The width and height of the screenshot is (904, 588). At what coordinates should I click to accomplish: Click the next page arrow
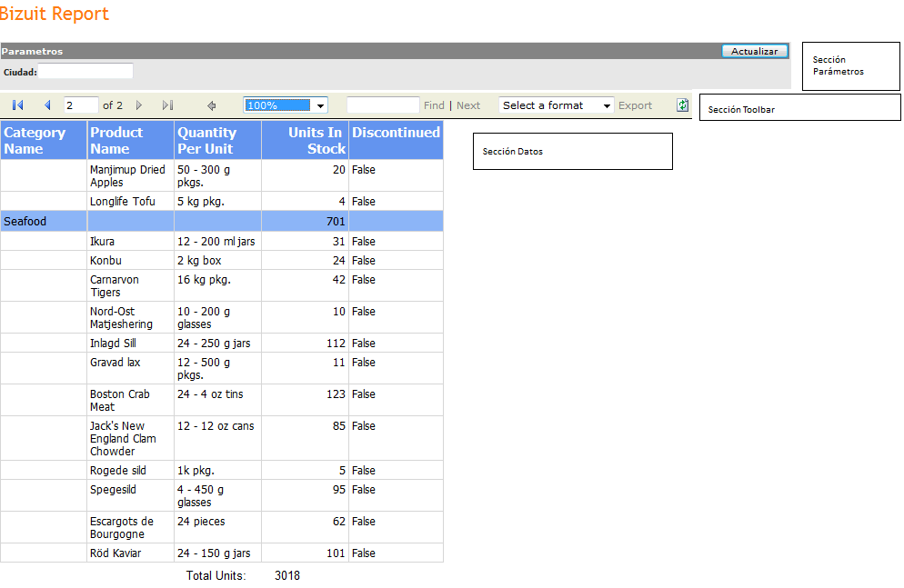click(x=139, y=105)
